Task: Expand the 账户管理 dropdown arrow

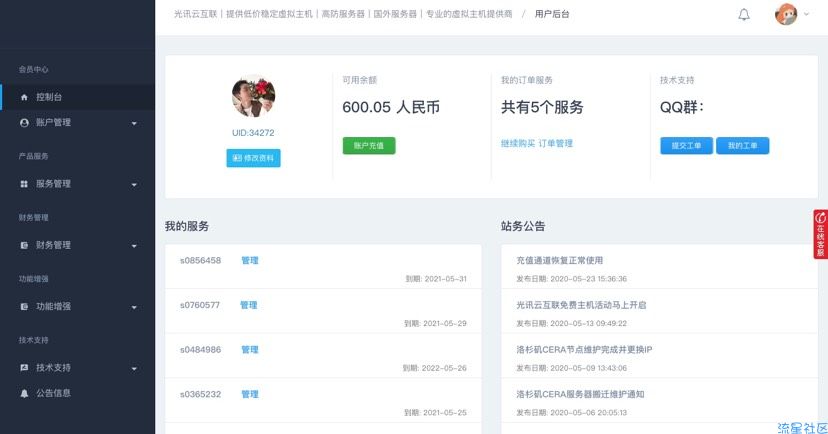Action: pyautogui.click(x=134, y=123)
